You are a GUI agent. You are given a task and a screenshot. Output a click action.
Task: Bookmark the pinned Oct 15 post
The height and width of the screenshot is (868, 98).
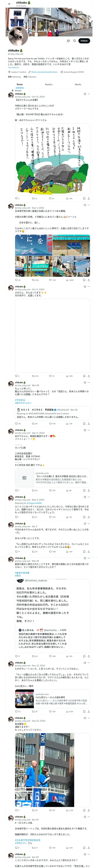(x=84, y=198)
